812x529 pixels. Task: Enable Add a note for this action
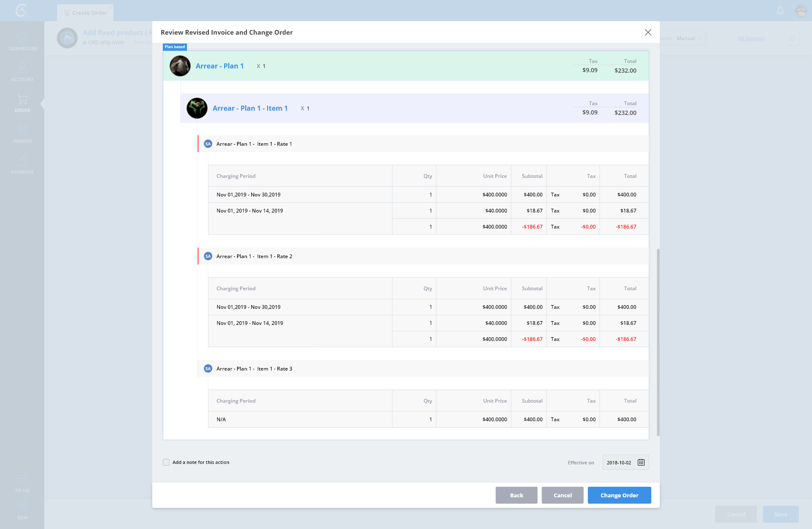point(166,462)
